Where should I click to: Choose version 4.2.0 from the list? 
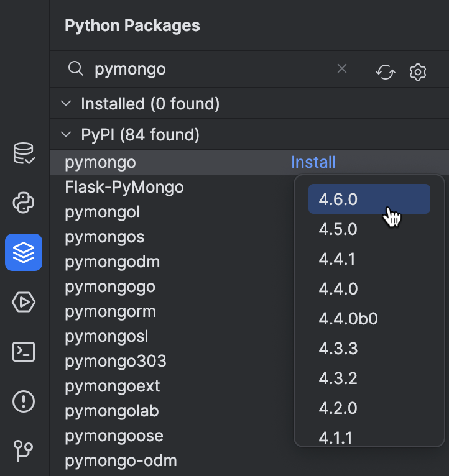click(x=369, y=408)
